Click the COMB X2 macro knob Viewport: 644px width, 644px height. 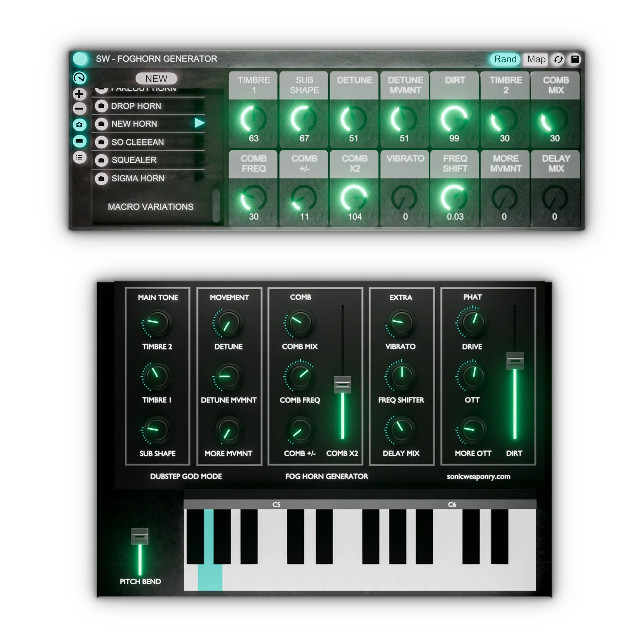point(354,198)
